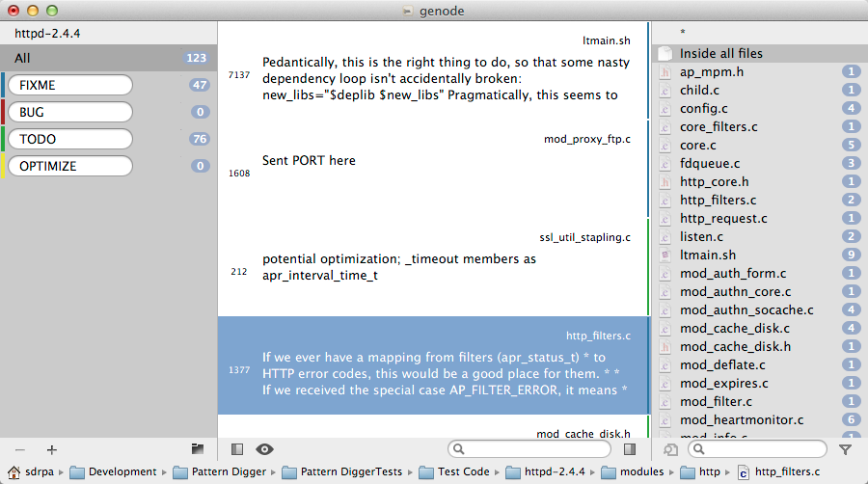This screenshot has height=484, width=868.
Task: Select mod_cache_disk.c in file list
Action: pyautogui.click(x=760, y=329)
